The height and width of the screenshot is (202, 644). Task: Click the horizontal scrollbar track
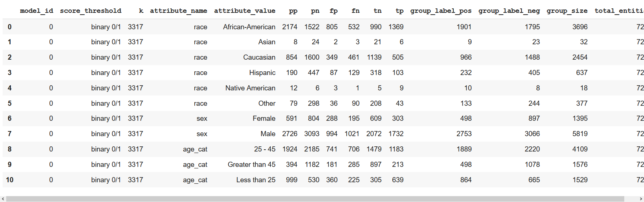(x=321, y=199)
